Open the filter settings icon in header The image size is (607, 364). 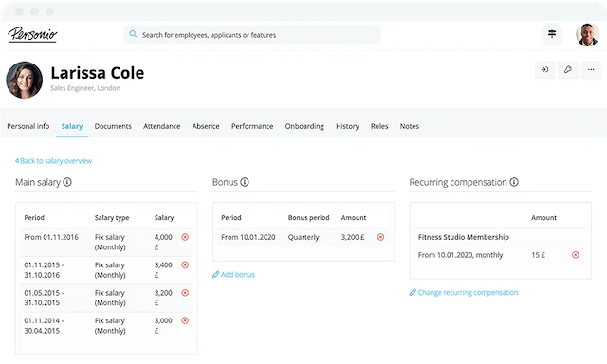[x=552, y=34]
